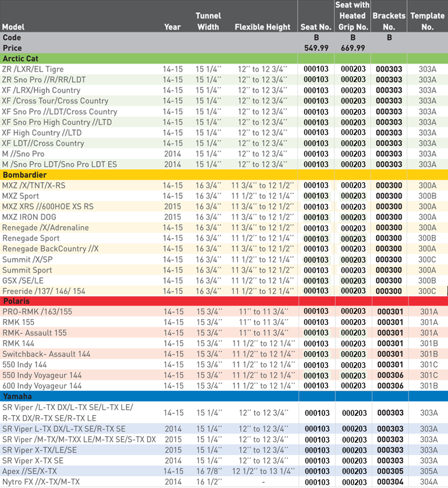Click M /Sno Pro LDT/Sno Pro LDT ES
This screenshot has height=488, width=448.
pyautogui.click(x=59, y=164)
